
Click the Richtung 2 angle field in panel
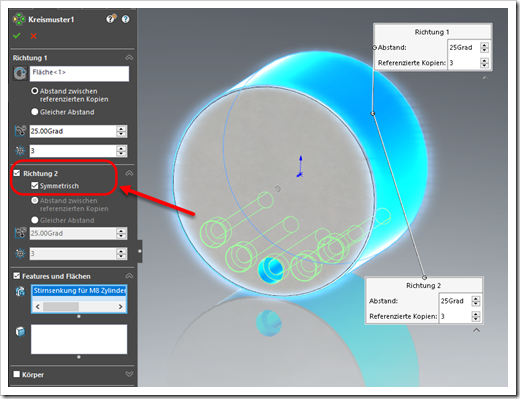point(73,233)
